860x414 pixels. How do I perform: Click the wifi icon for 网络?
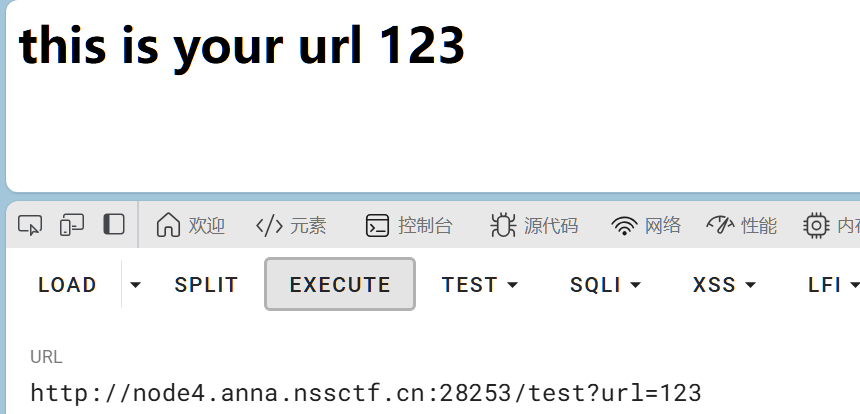625,225
